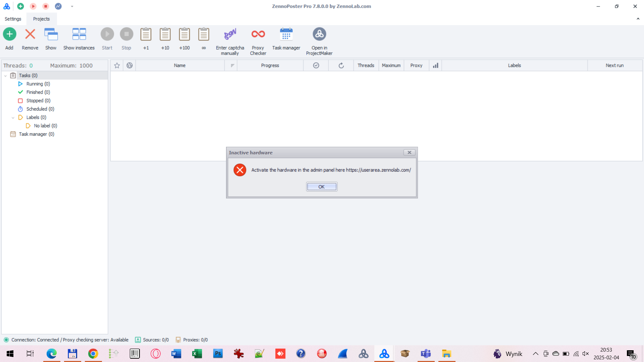Screen dimensions: 644x362
Task: Open the Windows notification center
Action: click(x=631, y=354)
